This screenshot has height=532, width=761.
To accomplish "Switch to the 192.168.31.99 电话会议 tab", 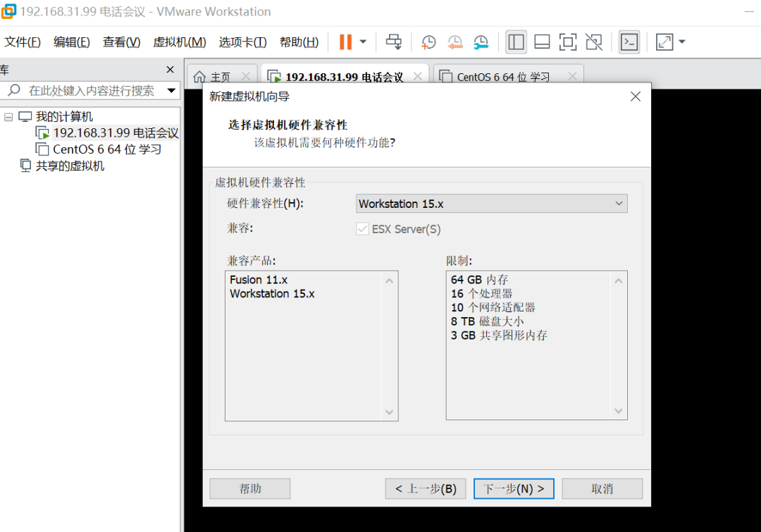I will click(x=344, y=78).
